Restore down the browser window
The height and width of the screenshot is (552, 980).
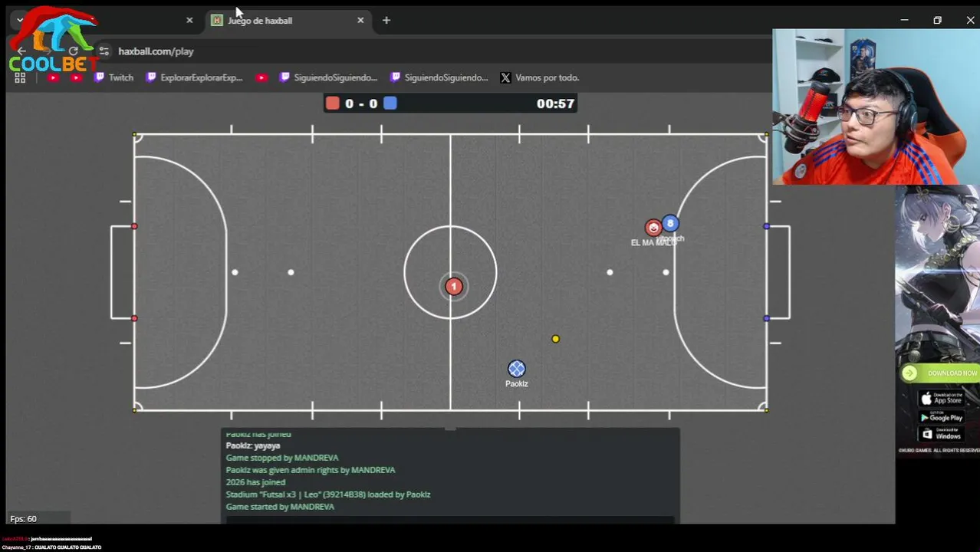click(937, 21)
